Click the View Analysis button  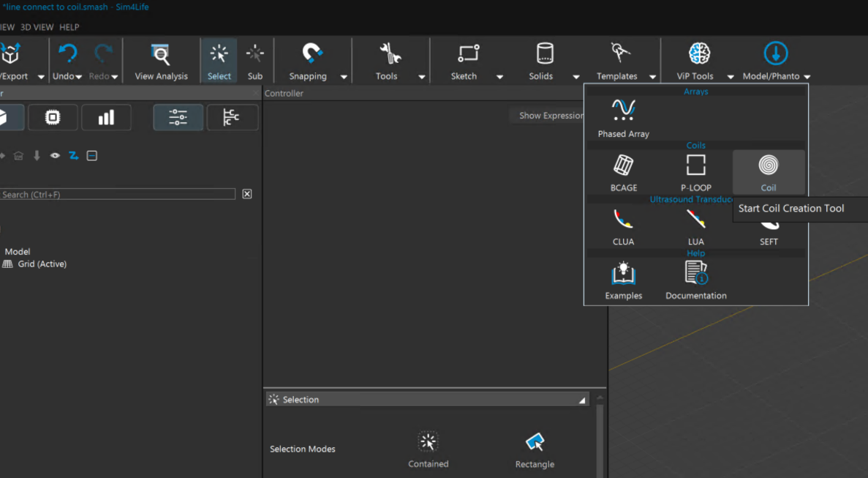(161, 60)
